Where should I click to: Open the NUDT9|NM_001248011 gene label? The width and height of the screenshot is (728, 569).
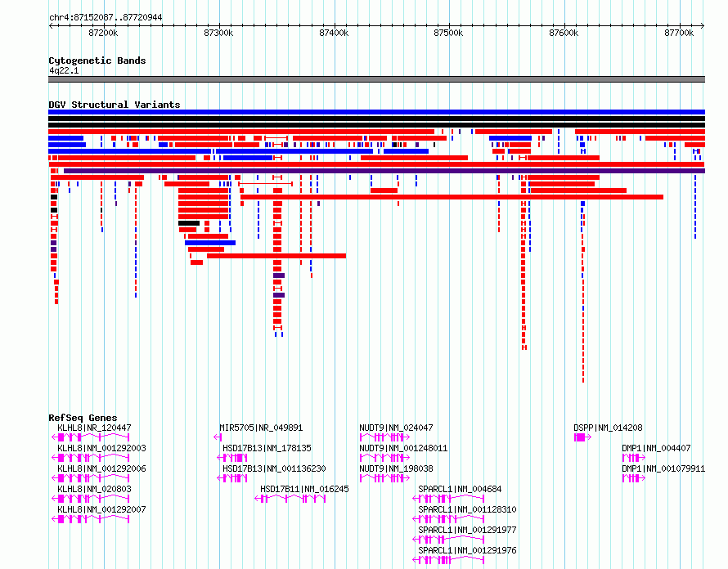point(403,448)
